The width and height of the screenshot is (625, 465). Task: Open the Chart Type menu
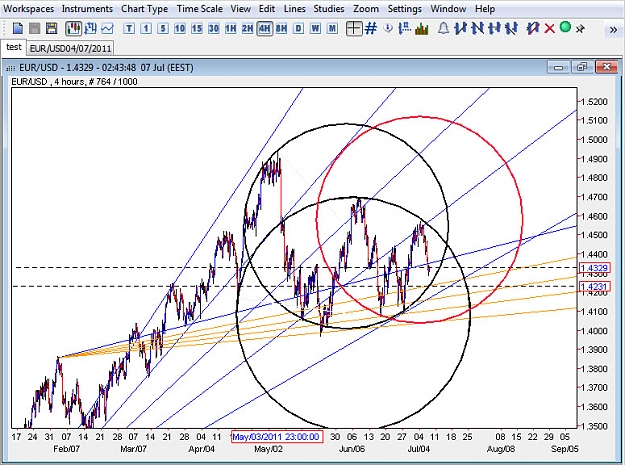tap(145, 9)
